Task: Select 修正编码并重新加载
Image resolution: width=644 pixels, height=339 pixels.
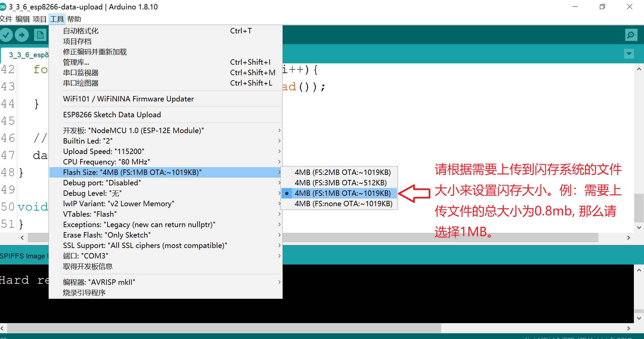Action: (x=165, y=52)
